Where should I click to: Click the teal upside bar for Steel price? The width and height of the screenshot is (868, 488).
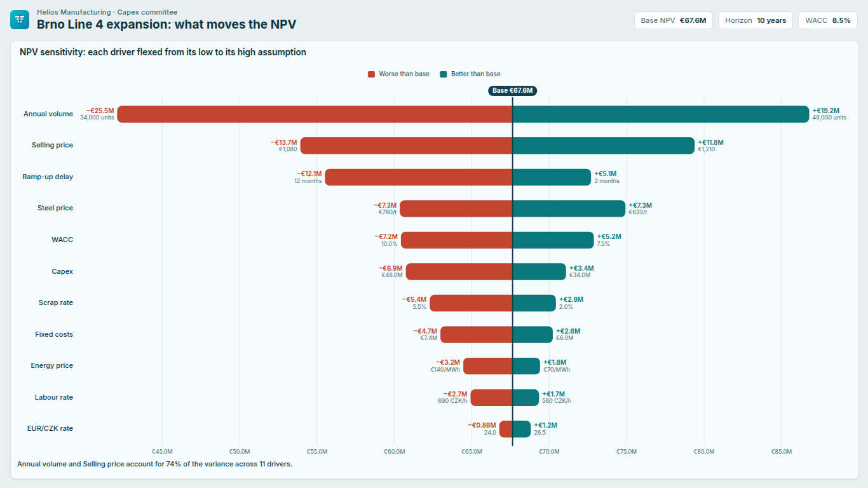point(569,208)
